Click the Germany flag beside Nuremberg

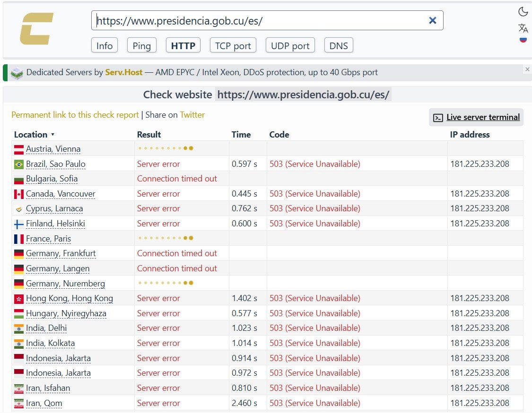click(18, 284)
